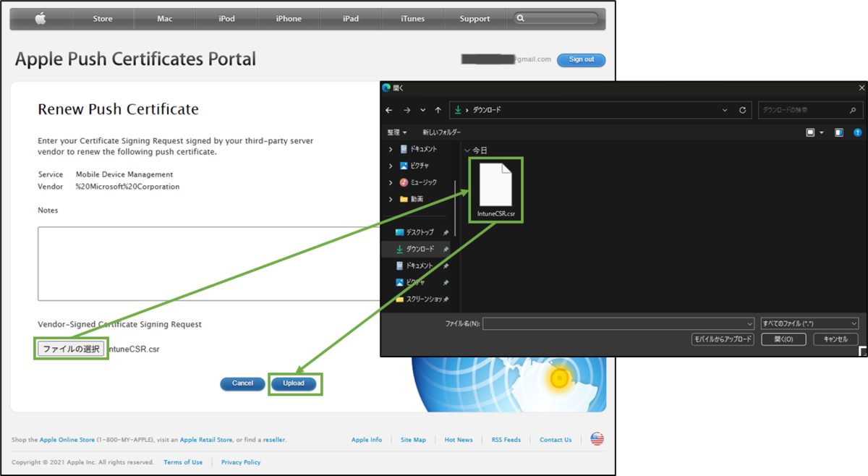Expand the address bar history dropdown

726,110
